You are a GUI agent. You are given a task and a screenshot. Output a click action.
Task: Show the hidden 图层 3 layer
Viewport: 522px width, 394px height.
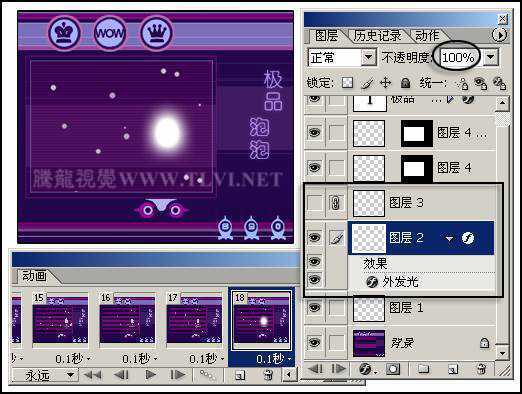point(314,203)
